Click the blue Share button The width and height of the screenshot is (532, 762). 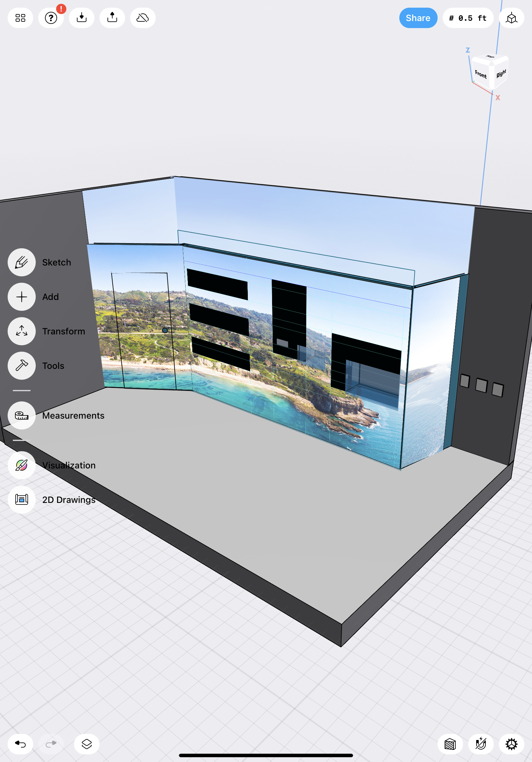tap(418, 18)
